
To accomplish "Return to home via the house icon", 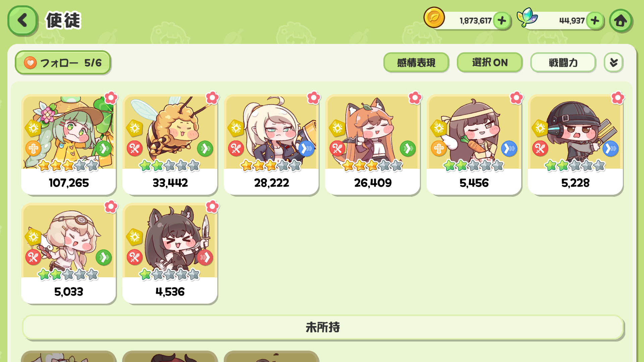I will coord(621,21).
